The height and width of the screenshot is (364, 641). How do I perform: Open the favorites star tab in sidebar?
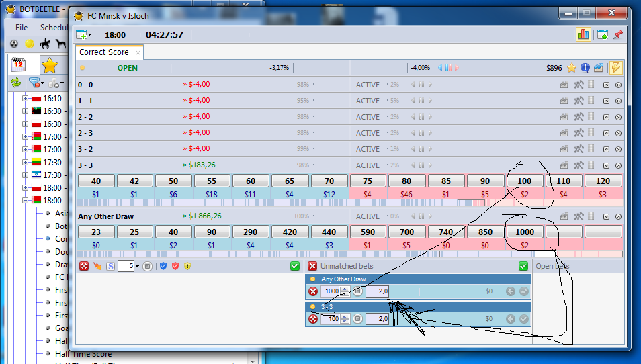click(x=50, y=65)
